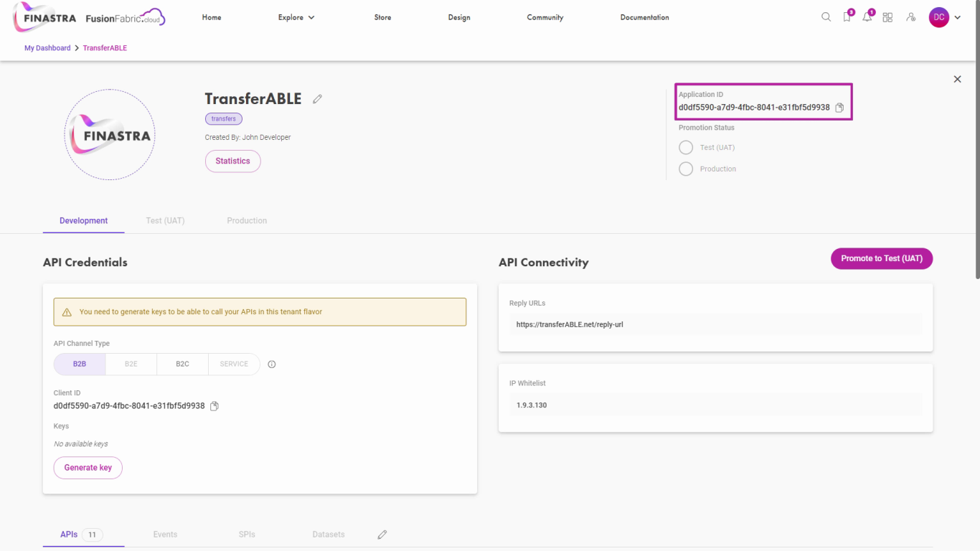Image resolution: width=980 pixels, height=551 pixels.
Task: Show API Channel Type info icon
Action: pos(272,364)
